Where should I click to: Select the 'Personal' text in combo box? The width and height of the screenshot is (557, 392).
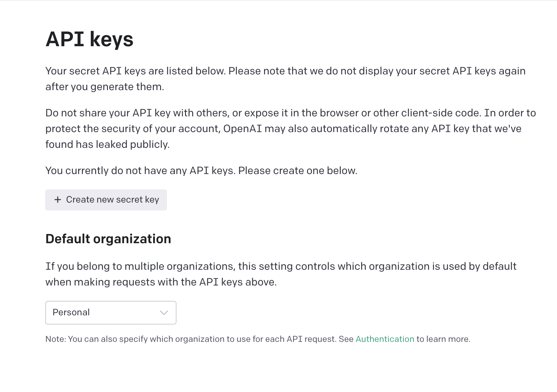pyautogui.click(x=71, y=312)
